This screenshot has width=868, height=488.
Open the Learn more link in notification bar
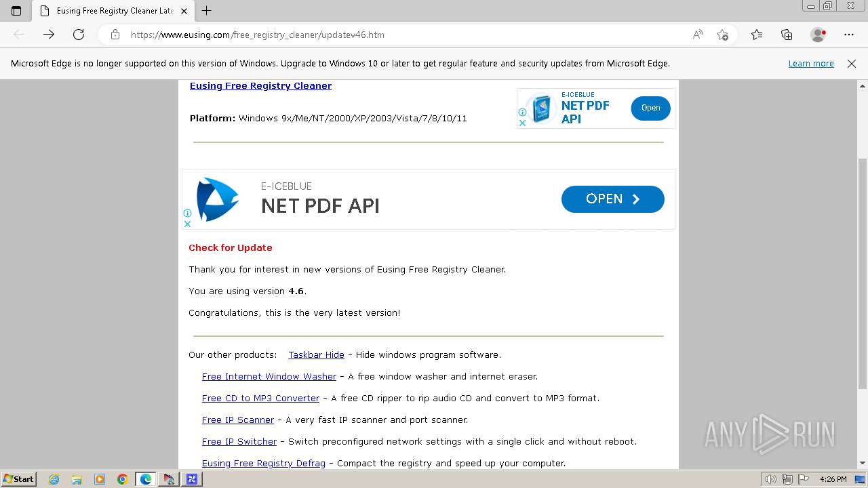click(x=811, y=64)
